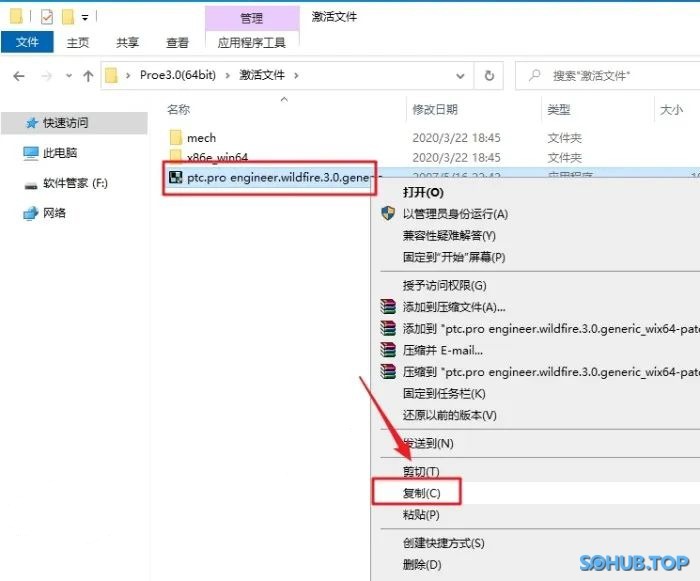Choose 以管理员身份运行(A)
The height and width of the screenshot is (581, 700).
click(x=455, y=214)
